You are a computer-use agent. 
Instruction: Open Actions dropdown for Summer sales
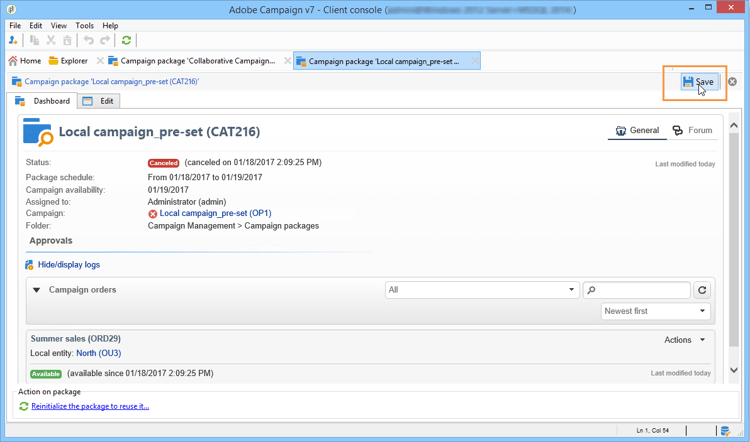pos(684,340)
